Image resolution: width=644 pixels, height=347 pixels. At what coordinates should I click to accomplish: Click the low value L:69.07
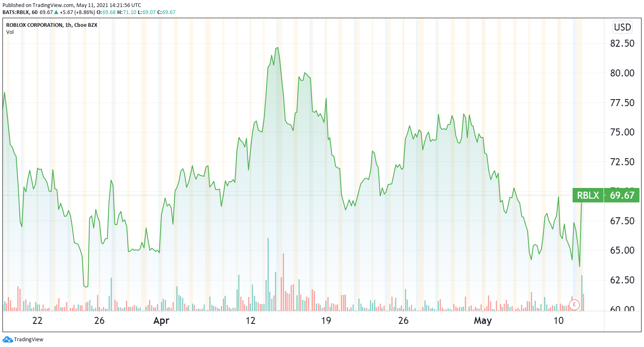pyautogui.click(x=147, y=12)
